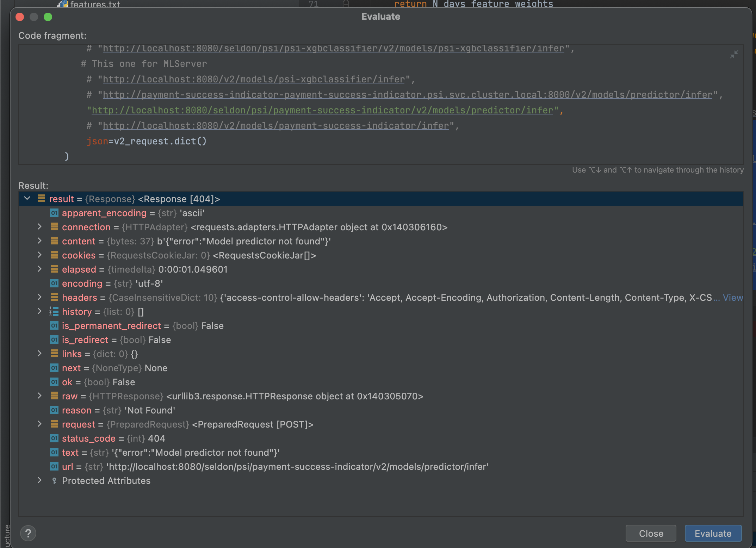The width and height of the screenshot is (756, 548).
Task: Click the json=v2_request.dict() line in editor
Action: [x=147, y=141]
